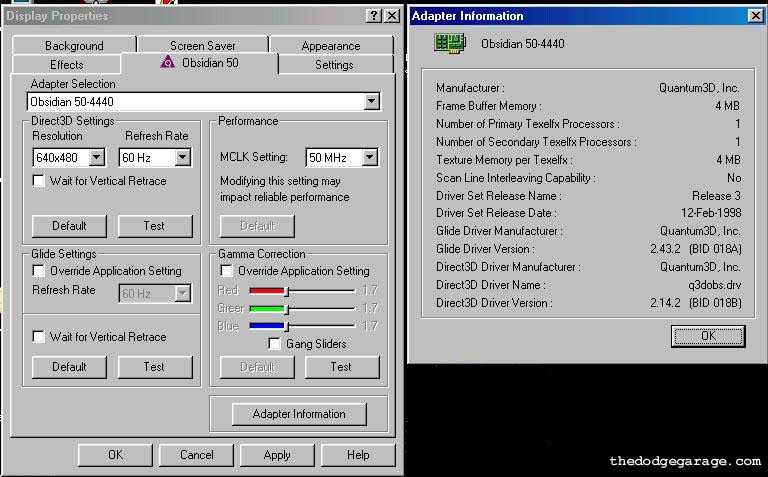This screenshot has width=768, height=477.
Task: Click the Driver Set Release Name value Release 3
Action: [716, 195]
